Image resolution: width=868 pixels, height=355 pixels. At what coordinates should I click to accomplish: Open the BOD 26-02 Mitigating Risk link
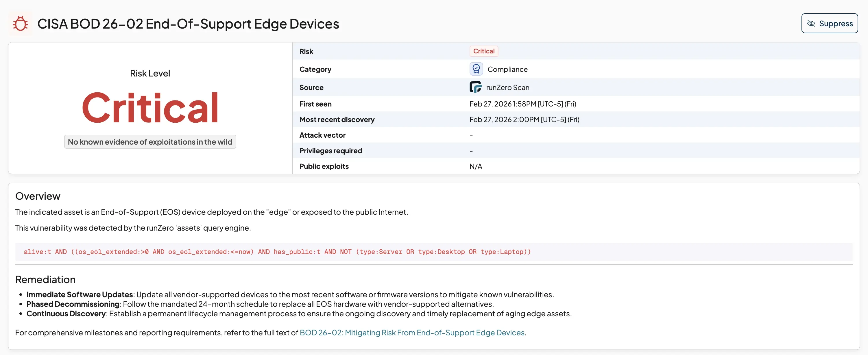[x=412, y=332]
